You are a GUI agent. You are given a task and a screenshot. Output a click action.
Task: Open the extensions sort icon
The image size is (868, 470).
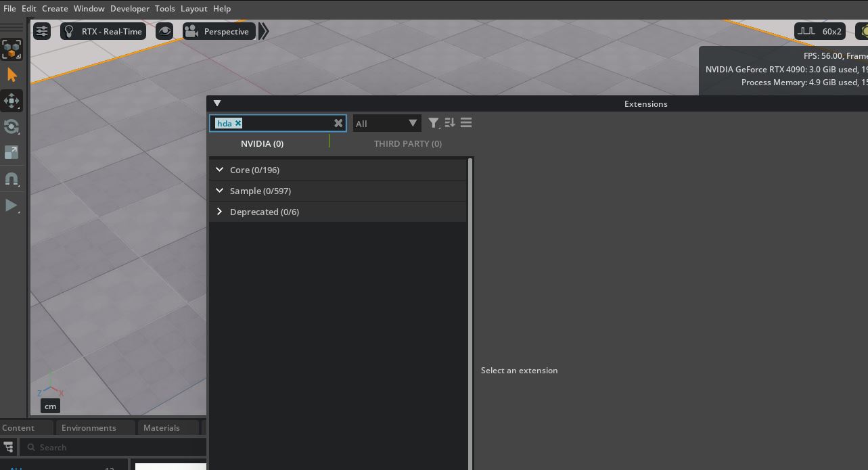coord(450,123)
